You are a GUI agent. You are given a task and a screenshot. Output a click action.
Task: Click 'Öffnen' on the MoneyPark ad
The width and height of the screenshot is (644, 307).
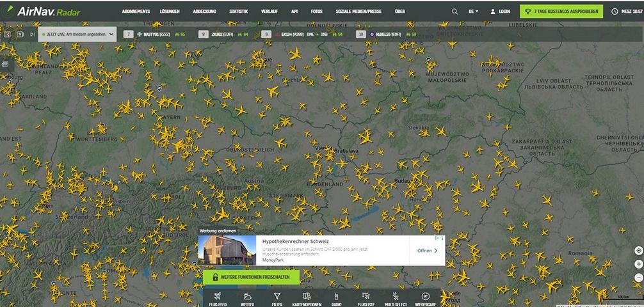[428, 251]
